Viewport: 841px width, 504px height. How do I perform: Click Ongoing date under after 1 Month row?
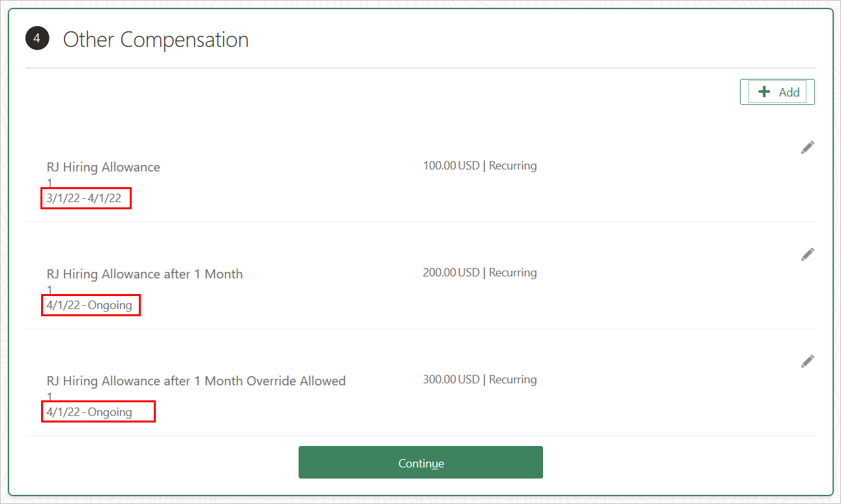click(x=89, y=305)
